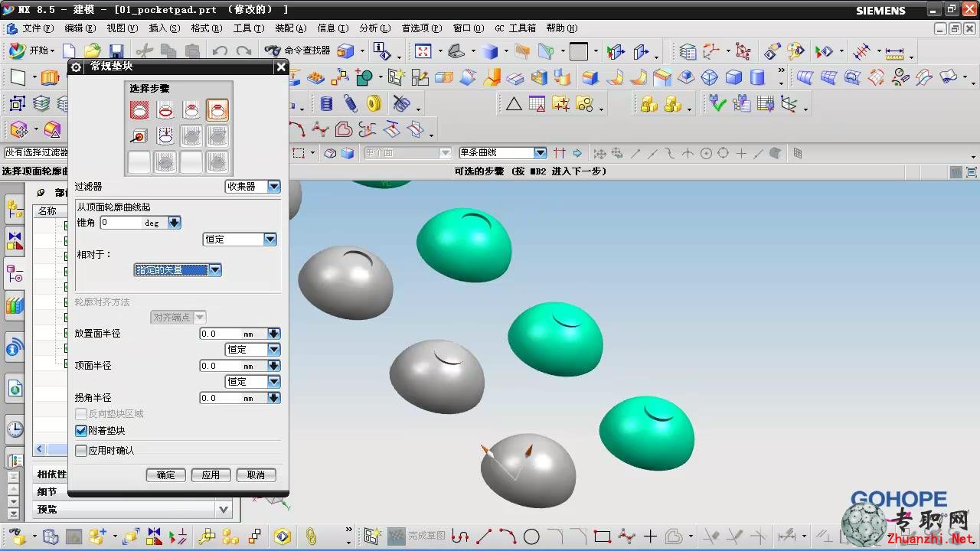
Task: Click the block primitive icon
Action: (x=733, y=77)
